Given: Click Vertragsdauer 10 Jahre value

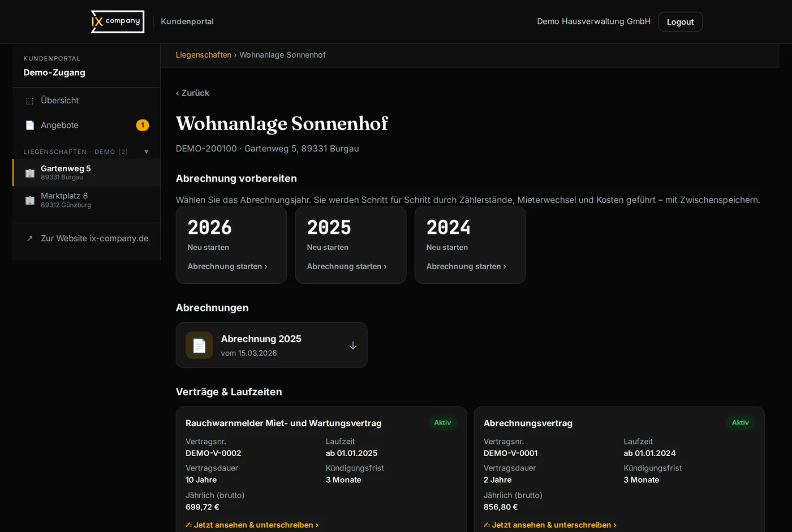Looking at the screenshot, I should point(201,480).
